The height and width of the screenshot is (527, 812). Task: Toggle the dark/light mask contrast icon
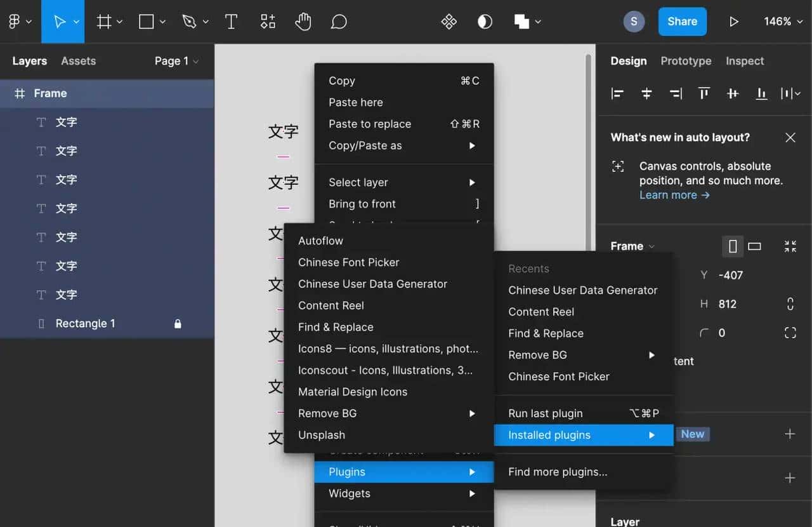tap(485, 22)
